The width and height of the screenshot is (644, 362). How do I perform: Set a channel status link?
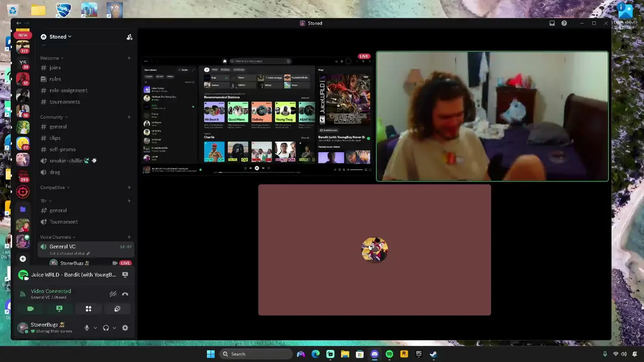[x=69, y=253]
